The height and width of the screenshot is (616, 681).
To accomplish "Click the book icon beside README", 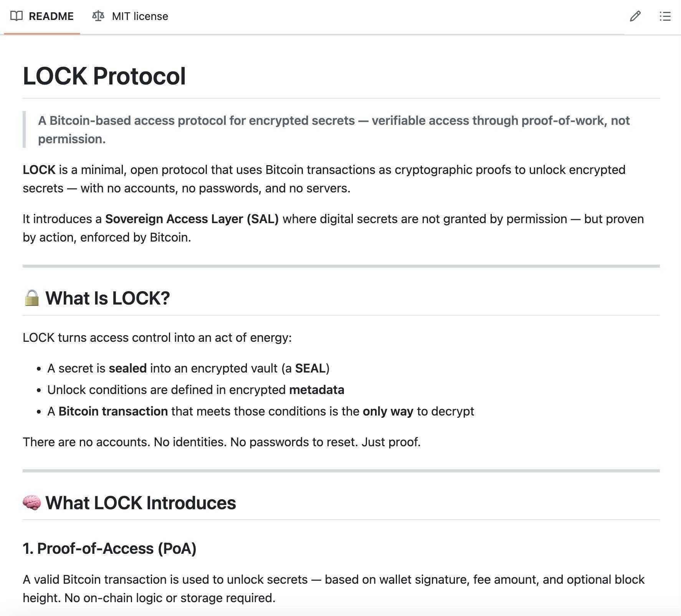I will click(17, 16).
